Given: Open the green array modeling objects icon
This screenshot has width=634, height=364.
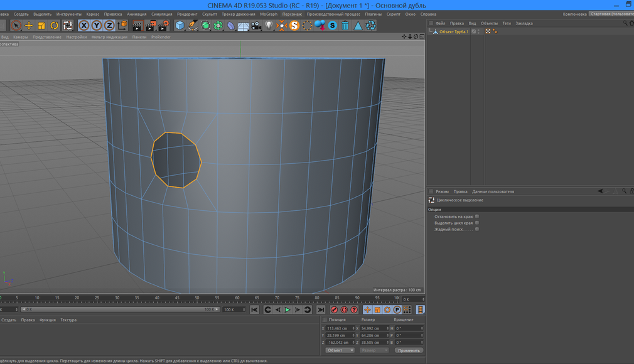Looking at the screenshot, I should [x=218, y=26].
